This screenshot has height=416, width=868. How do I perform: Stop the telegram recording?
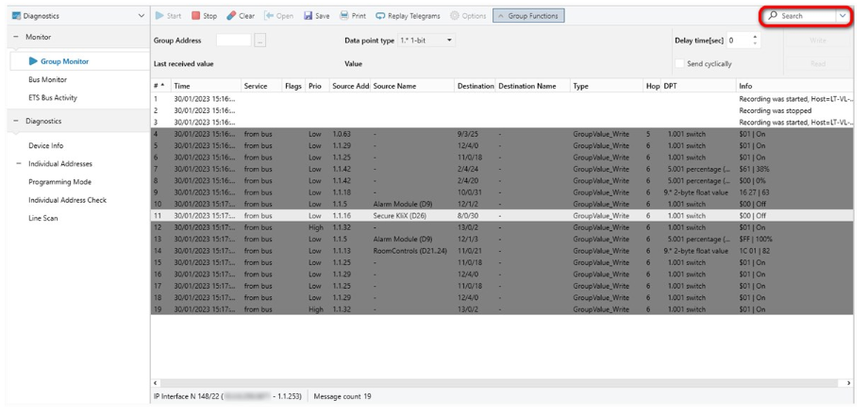pyautogui.click(x=205, y=16)
